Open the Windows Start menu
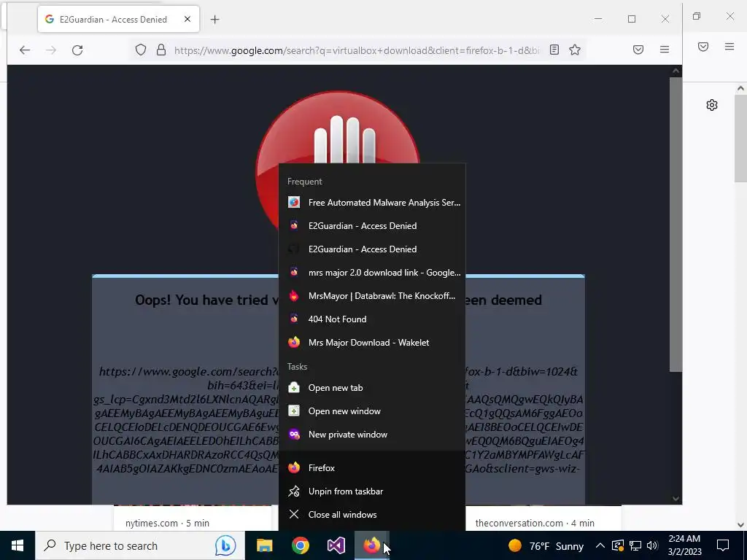This screenshot has height=560, width=747. tap(18, 545)
